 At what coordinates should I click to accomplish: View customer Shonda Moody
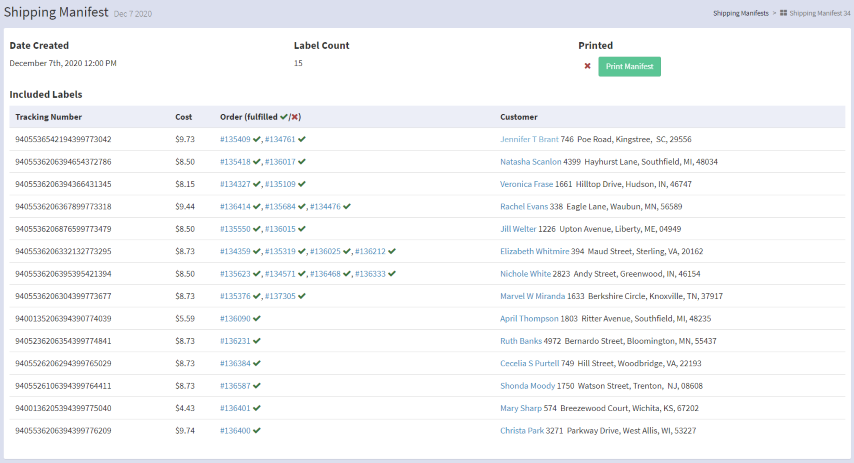point(527,386)
